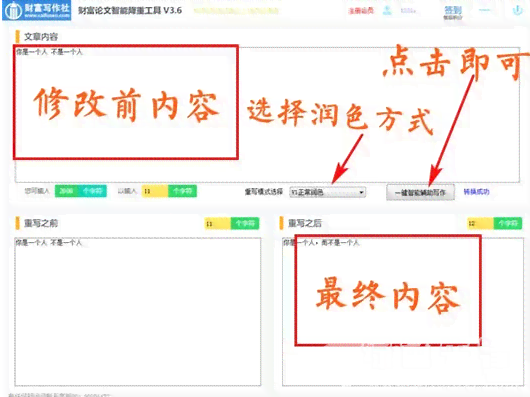Click inside the 重写之前 text box
The width and height of the screenshot is (530, 397).
(x=138, y=312)
